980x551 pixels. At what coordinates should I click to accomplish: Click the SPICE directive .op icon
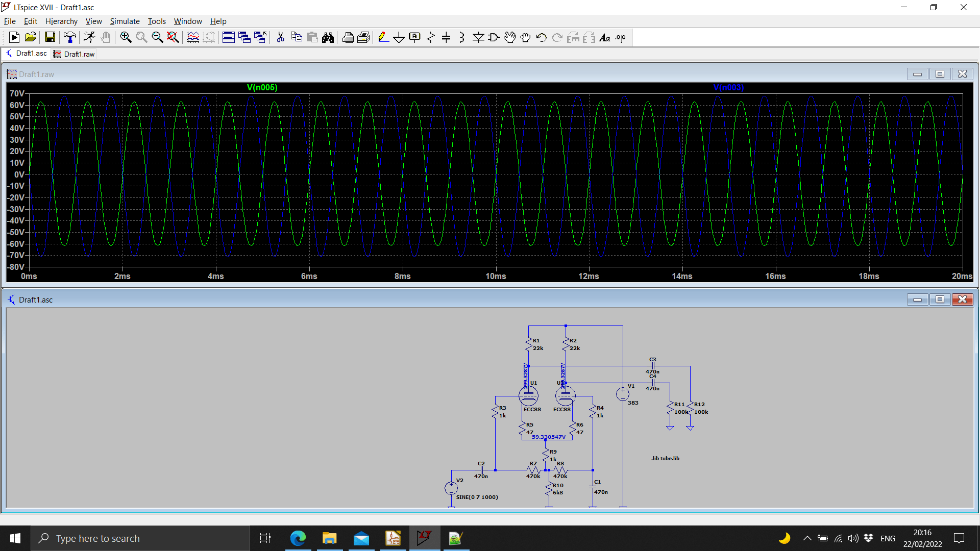pyautogui.click(x=621, y=37)
